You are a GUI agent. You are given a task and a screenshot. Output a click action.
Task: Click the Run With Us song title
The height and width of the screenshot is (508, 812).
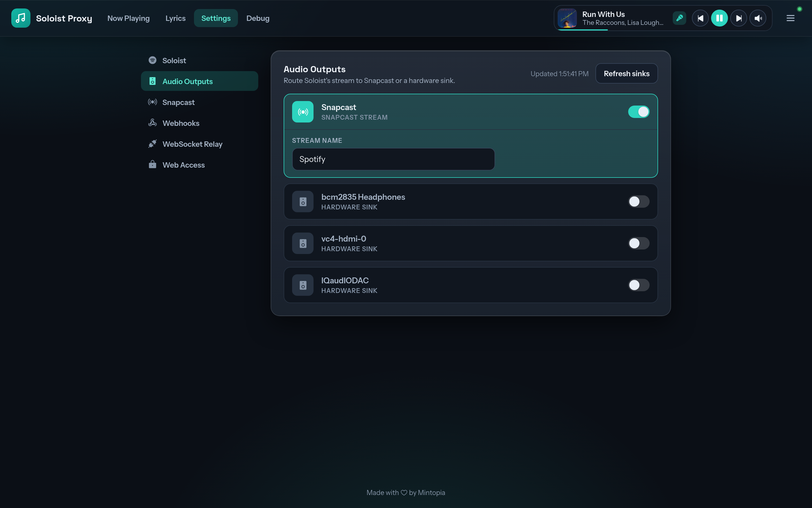[603, 14]
